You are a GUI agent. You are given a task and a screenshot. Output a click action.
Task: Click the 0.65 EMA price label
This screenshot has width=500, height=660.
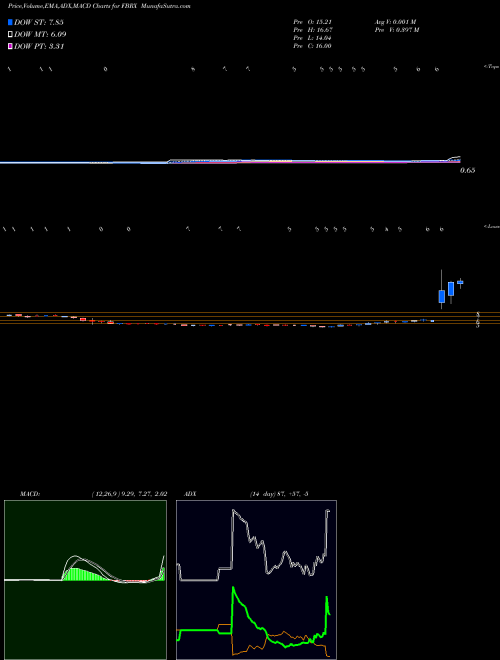coord(467,170)
